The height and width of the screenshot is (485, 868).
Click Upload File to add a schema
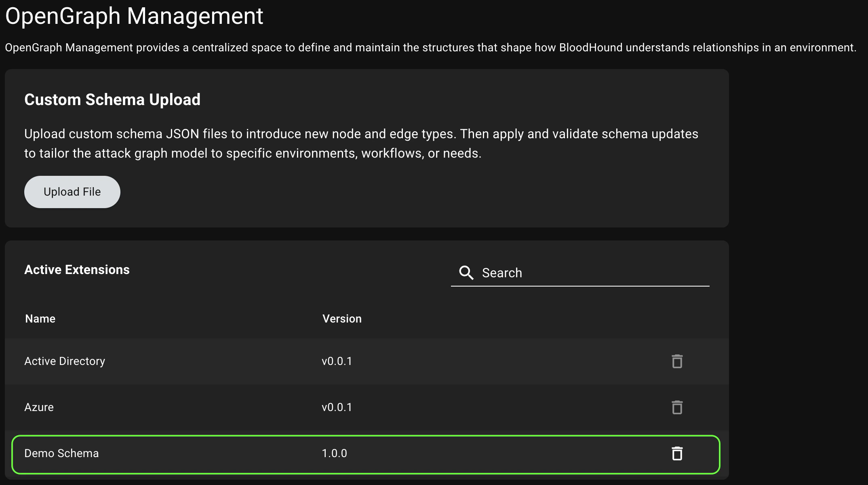72,192
